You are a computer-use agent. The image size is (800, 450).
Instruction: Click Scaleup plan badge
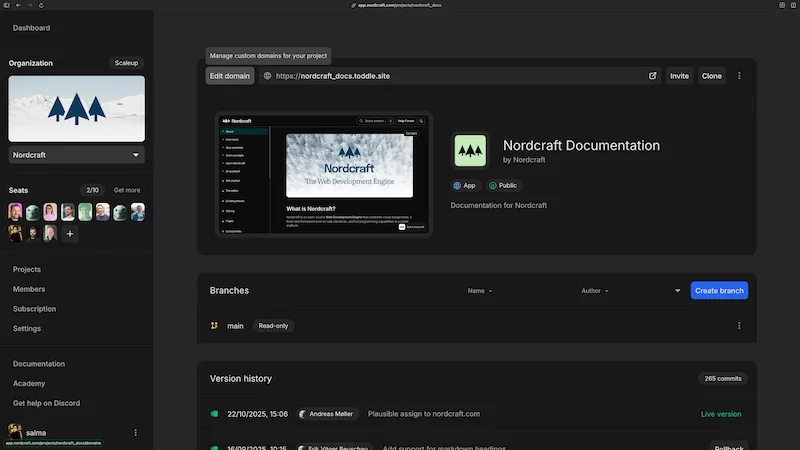[x=126, y=63]
